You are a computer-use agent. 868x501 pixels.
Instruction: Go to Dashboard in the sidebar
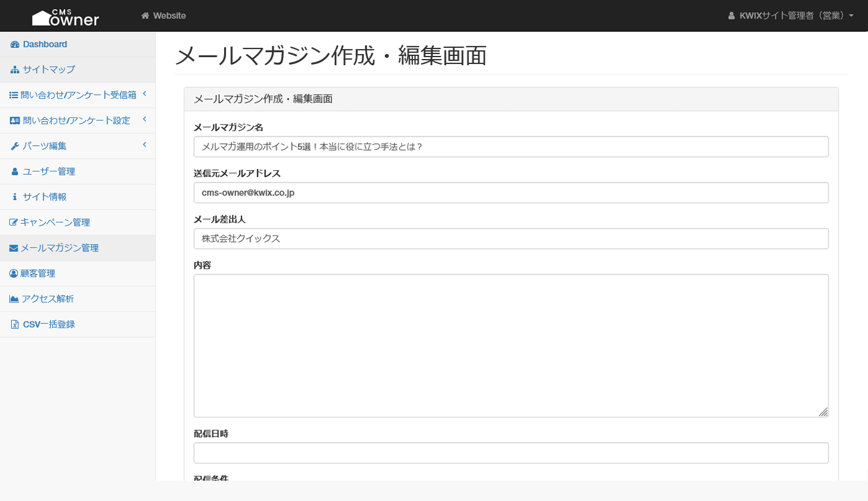click(77, 44)
